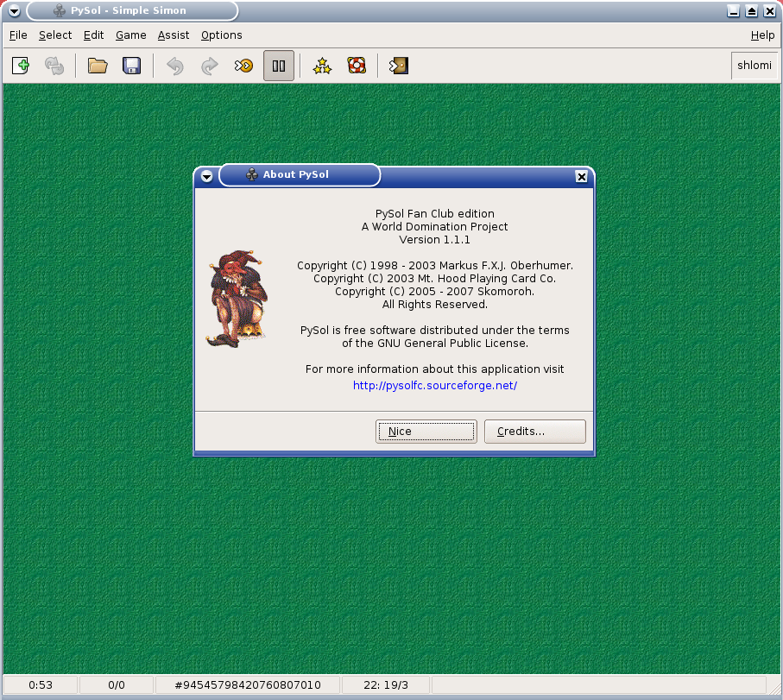Click the jester image in About dialog

[x=237, y=299]
